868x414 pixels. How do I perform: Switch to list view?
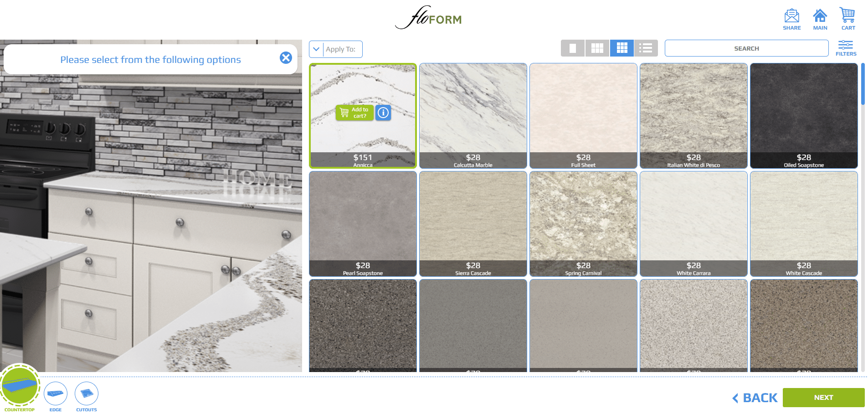[646, 48]
